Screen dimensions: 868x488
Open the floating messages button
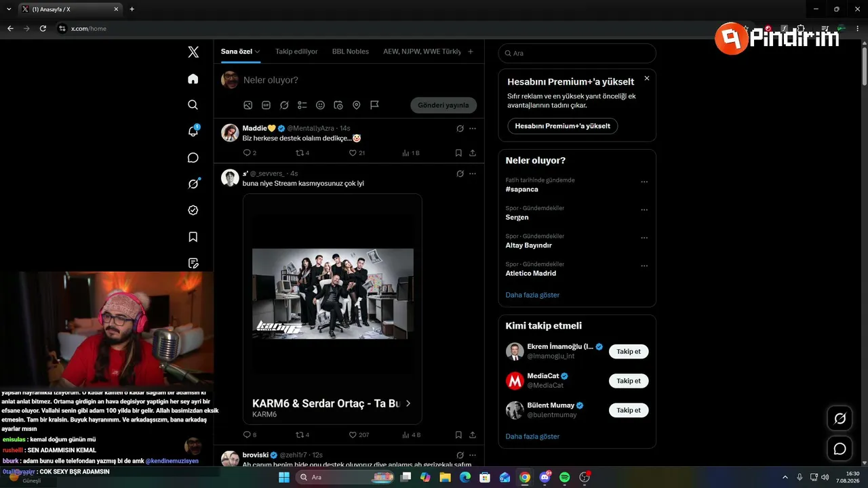coord(840,449)
